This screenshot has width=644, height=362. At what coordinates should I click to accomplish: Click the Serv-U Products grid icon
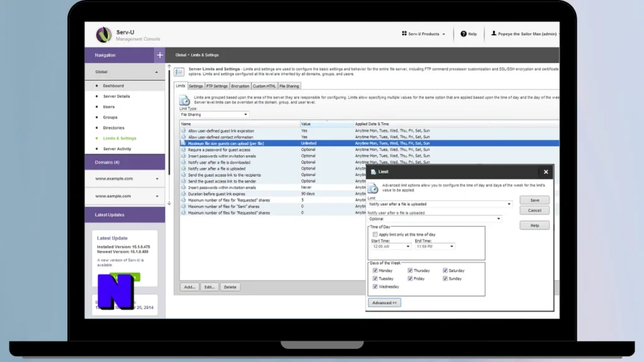pos(404,34)
